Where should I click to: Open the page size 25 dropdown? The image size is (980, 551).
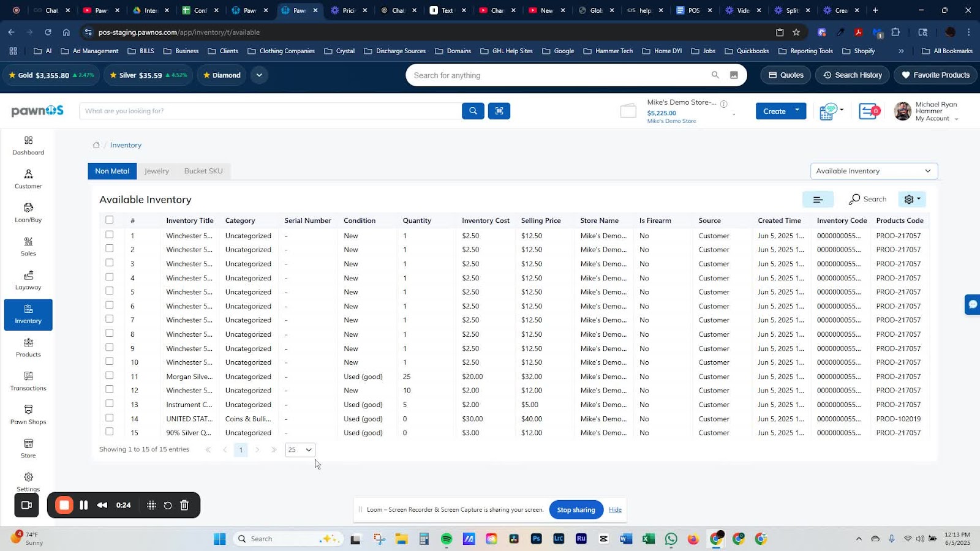(300, 450)
